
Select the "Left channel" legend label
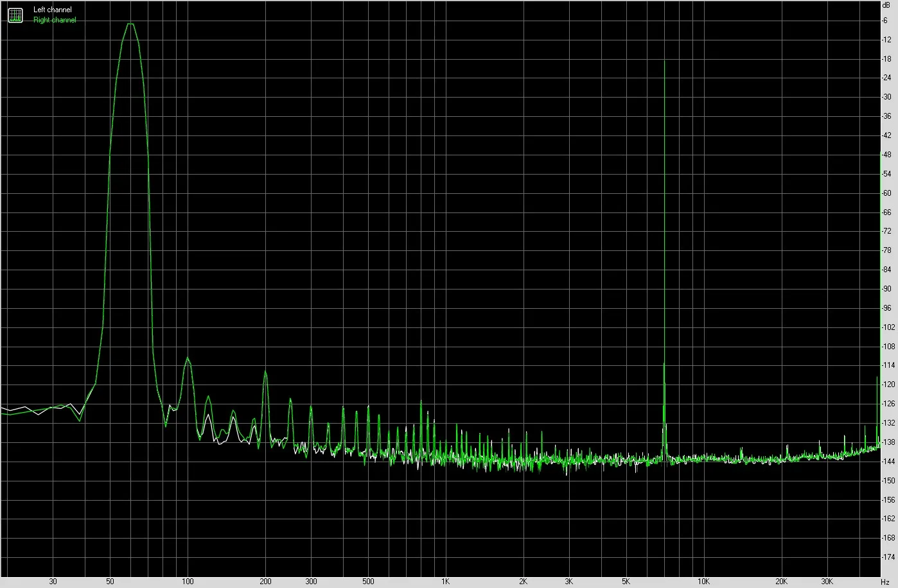53,10
